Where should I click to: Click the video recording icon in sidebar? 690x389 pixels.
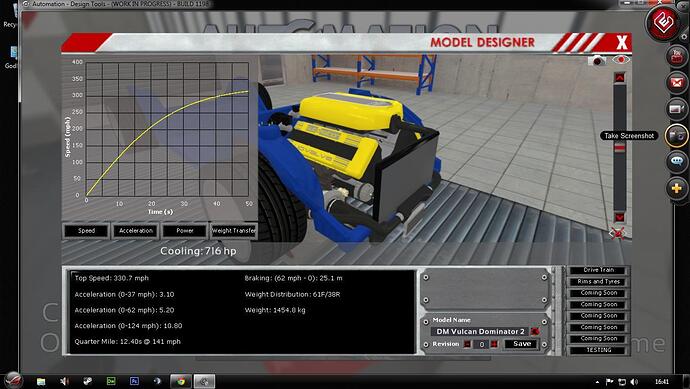pyautogui.click(x=677, y=109)
